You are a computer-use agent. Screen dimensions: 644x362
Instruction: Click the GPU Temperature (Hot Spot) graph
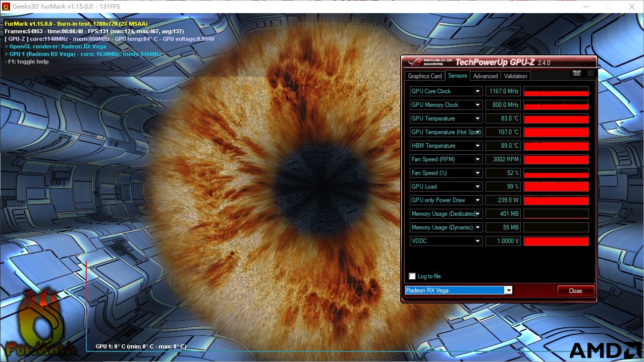click(556, 132)
